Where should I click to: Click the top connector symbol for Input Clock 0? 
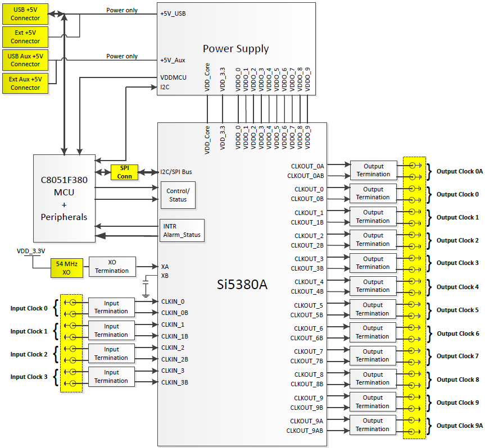coord(72,302)
